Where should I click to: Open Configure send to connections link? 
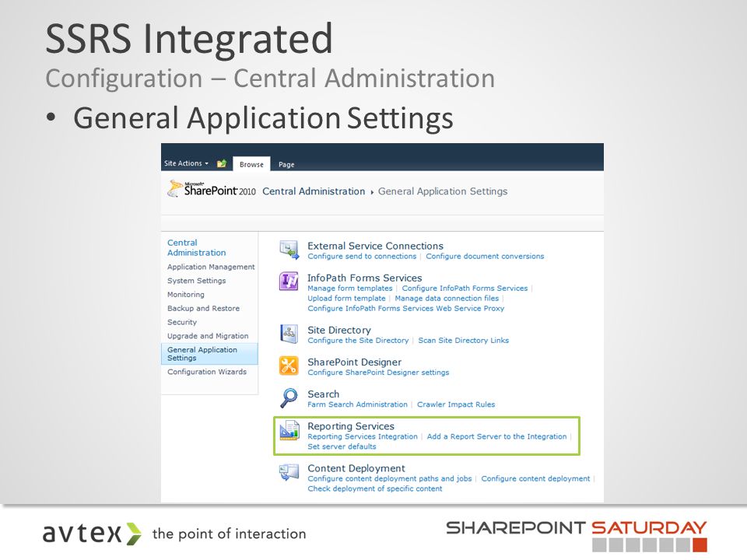pyautogui.click(x=362, y=257)
